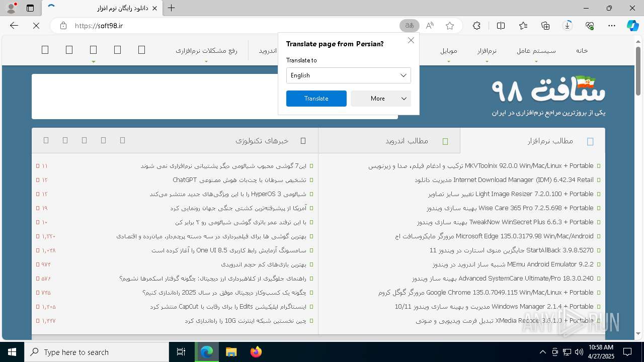Screen dimensions: 644x362
Task: Expand the نرم‌افزار menu
Action: point(487,51)
